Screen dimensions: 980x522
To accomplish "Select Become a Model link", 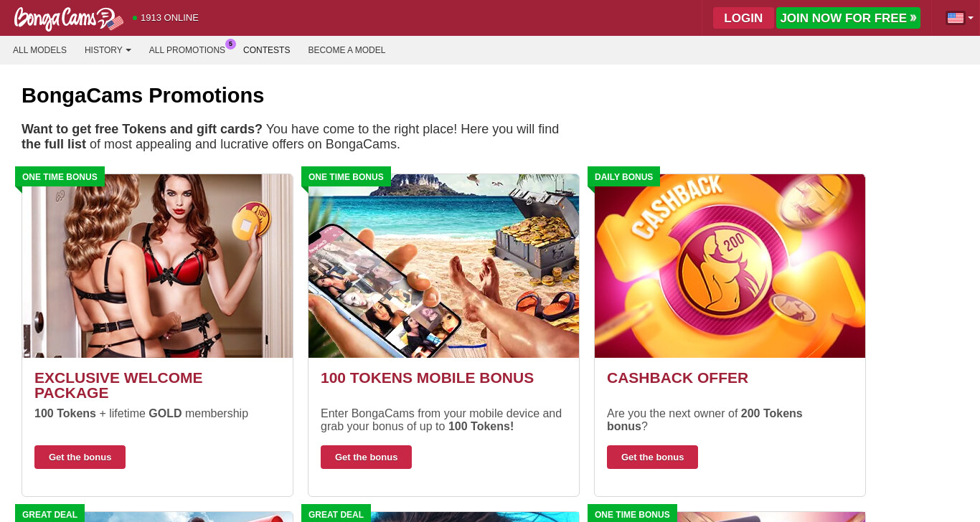I will tap(347, 50).
